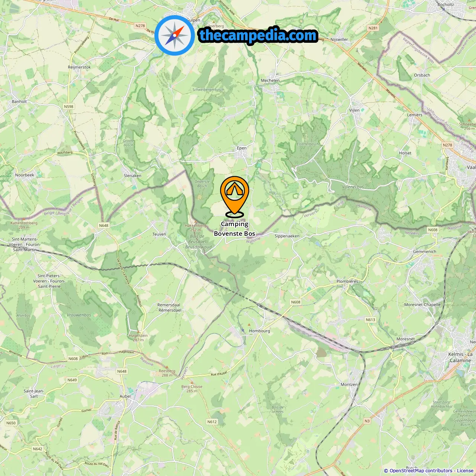Click the Aubel town label

click(125, 396)
